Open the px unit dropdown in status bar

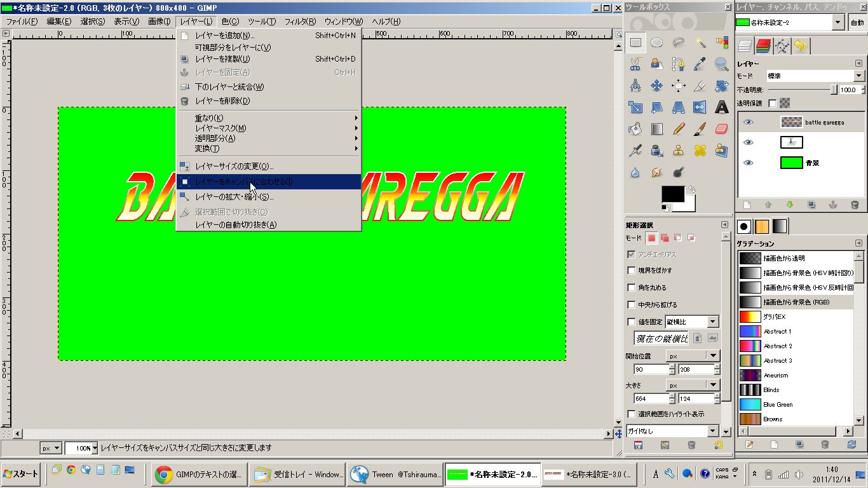[51, 448]
